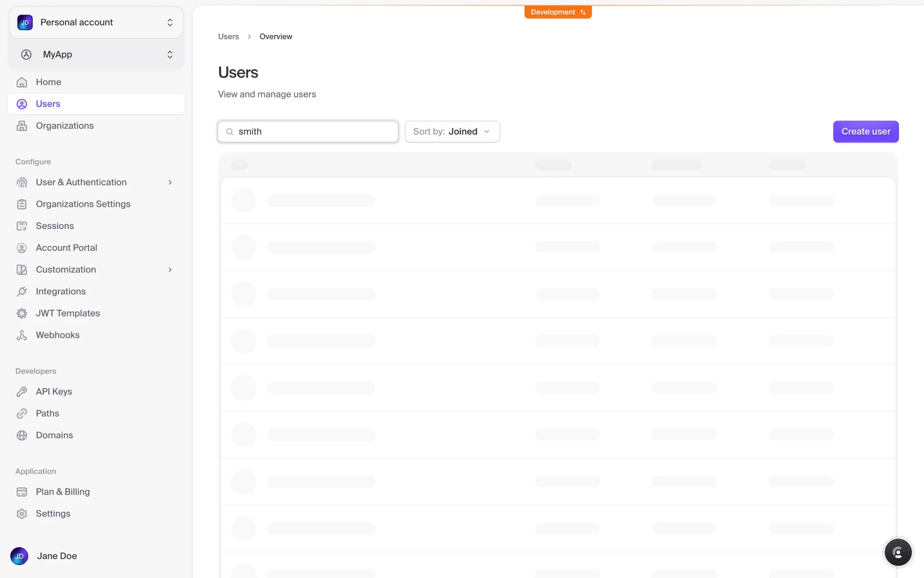Expand the Customization submenu chevron
Screen dimensions: 924x578
tap(170, 270)
